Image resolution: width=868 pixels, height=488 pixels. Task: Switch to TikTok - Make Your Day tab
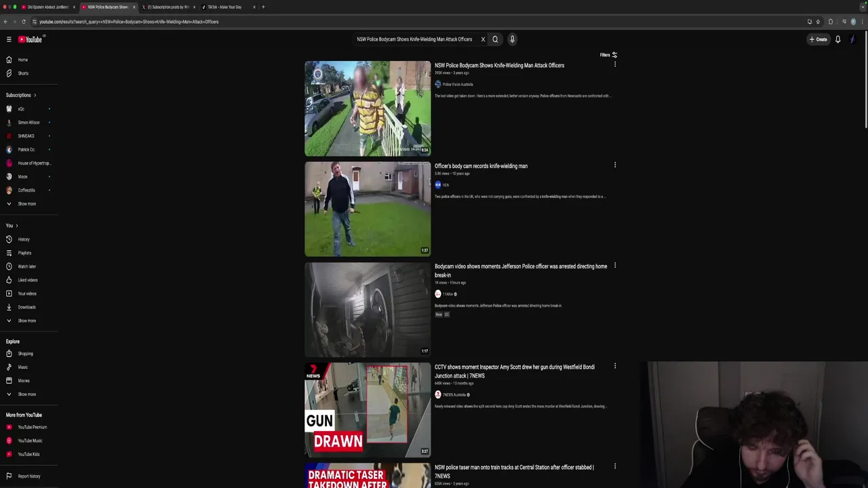point(229,7)
